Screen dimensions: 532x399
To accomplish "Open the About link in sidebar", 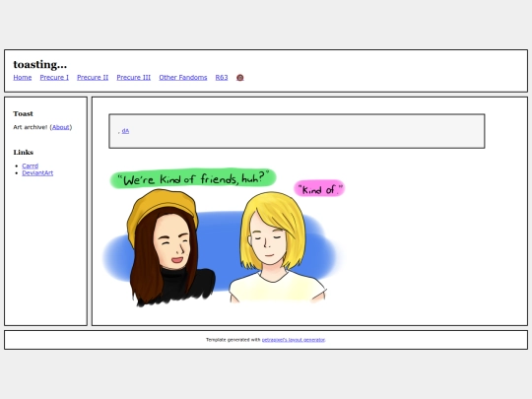I will tap(61, 127).
